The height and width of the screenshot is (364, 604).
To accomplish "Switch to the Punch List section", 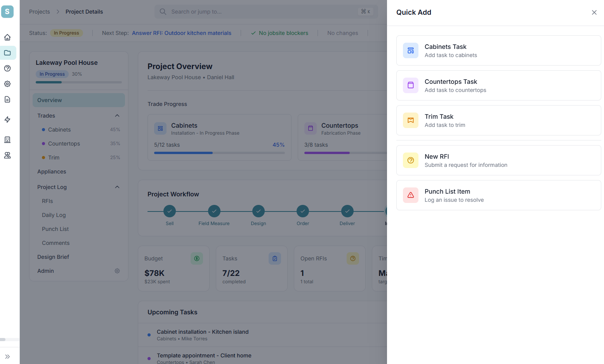I will pos(55,229).
